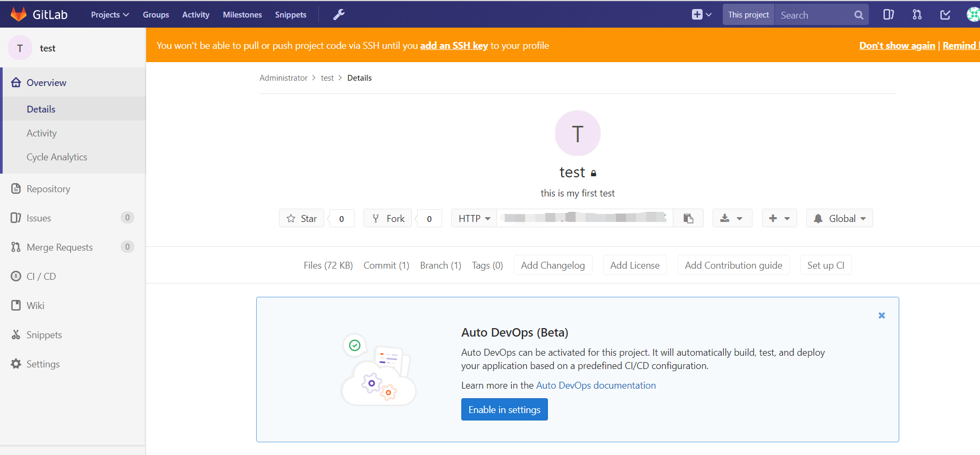Open merge requests icon in top navbar

917,15
